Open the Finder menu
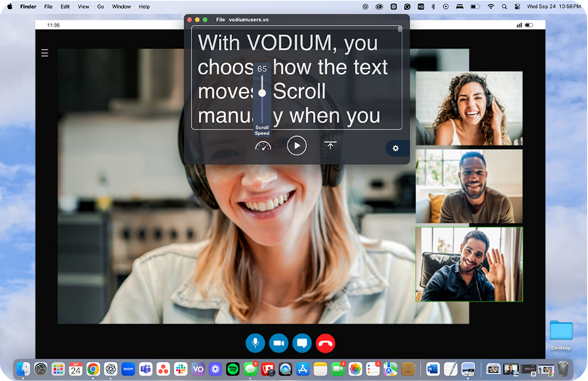 [x=28, y=7]
